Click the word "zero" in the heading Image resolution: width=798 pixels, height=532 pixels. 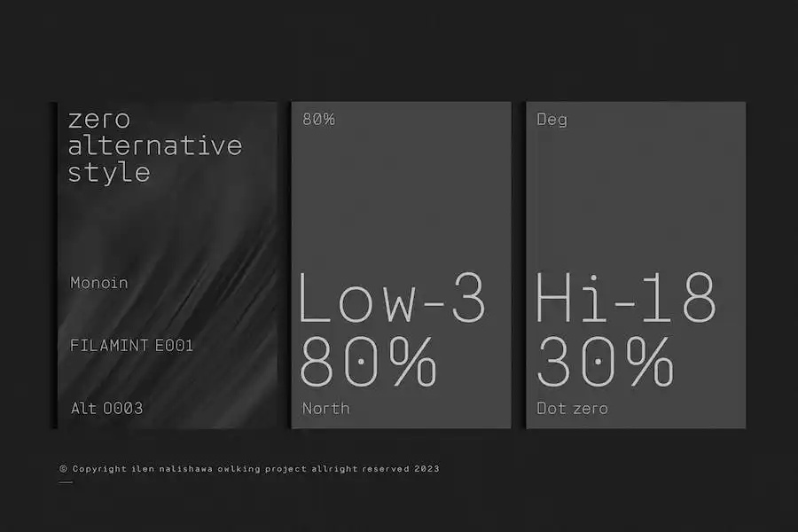pyautogui.click(x=99, y=119)
